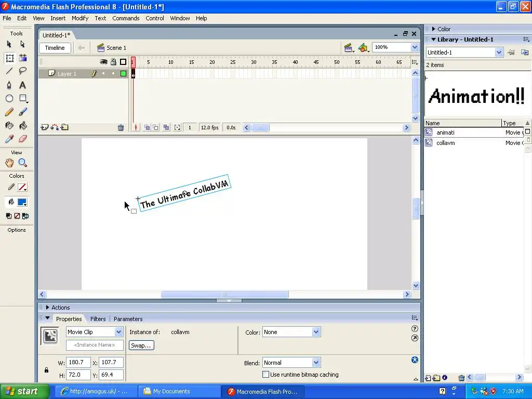Click the Windows start button
This screenshot has height=399, width=532.
[x=25, y=391]
